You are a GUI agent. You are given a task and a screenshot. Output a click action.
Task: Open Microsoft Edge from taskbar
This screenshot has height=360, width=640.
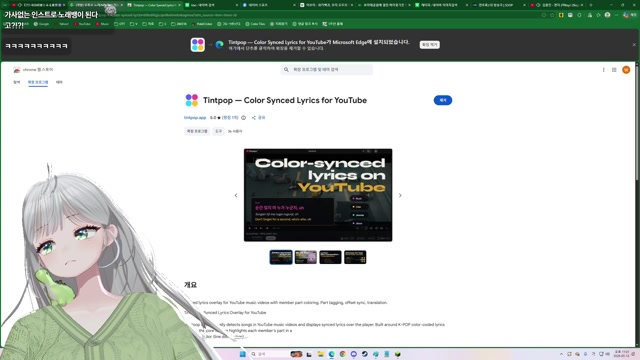click(x=331, y=354)
